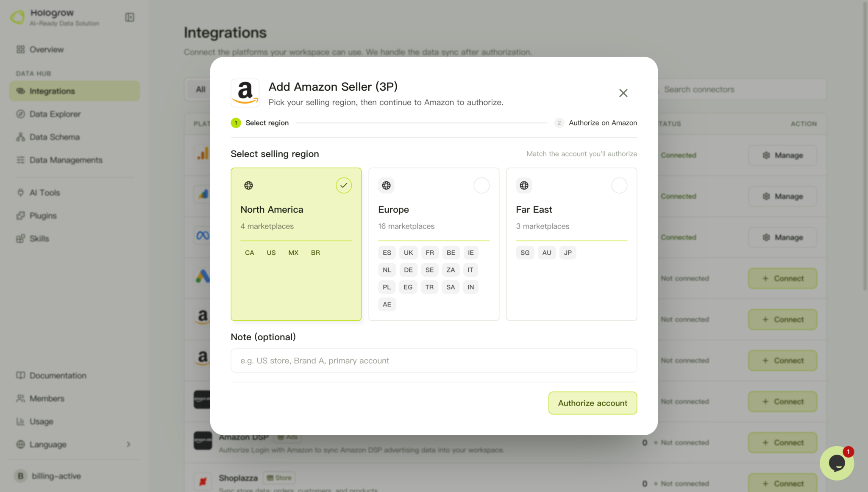Click the Language globe icon
The image size is (868, 492).
click(20, 444)
